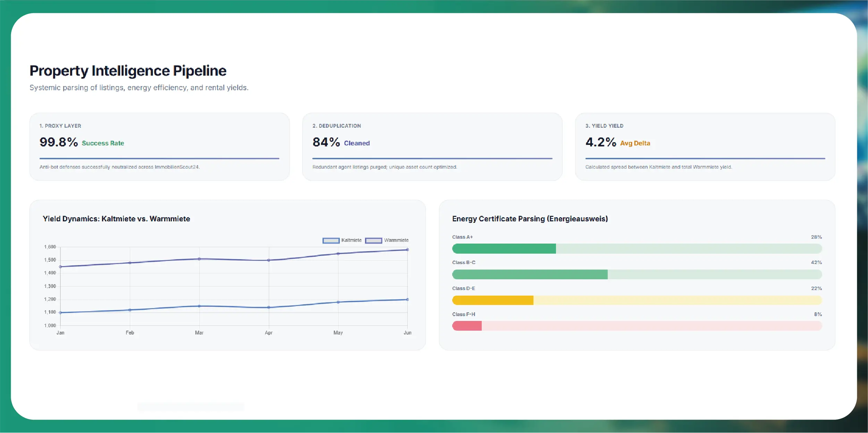
Task: Click the Cleaned label
Action: coord(357,143)
